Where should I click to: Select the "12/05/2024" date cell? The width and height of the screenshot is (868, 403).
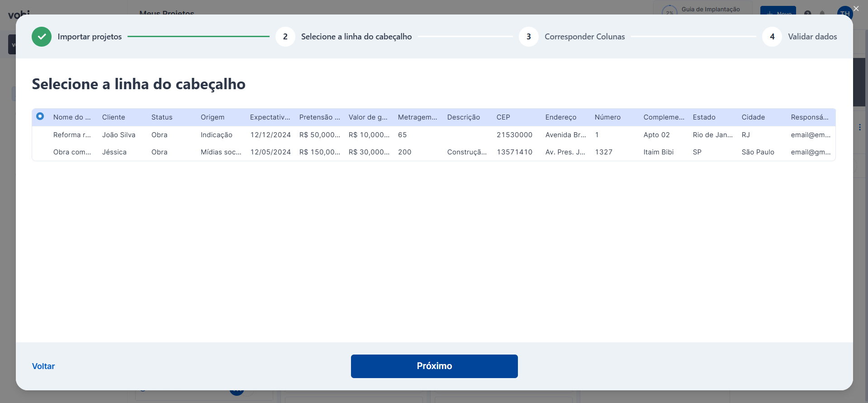270,152
